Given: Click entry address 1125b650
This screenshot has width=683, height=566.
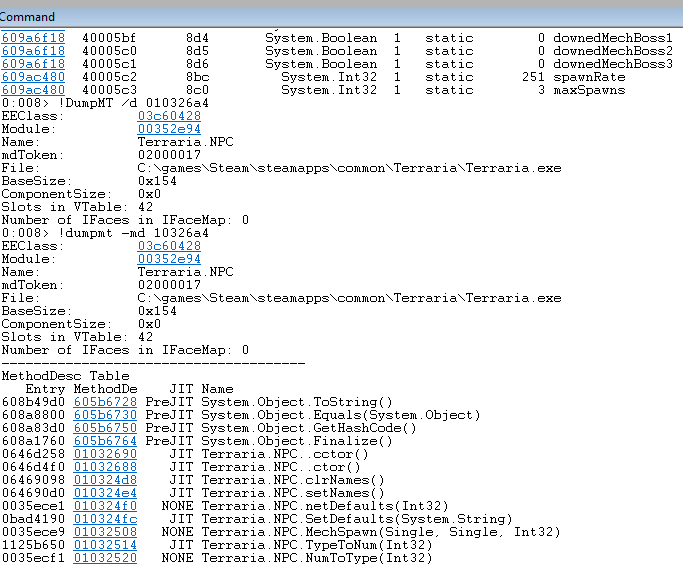Looking at the screenshot, I should tap(33, 545).
